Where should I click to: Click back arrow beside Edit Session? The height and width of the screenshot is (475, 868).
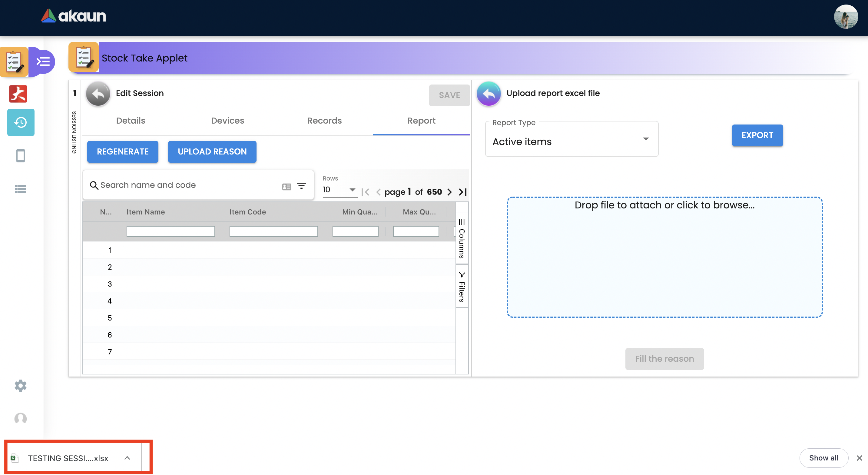pyautogui.click(x=98, y=93)
